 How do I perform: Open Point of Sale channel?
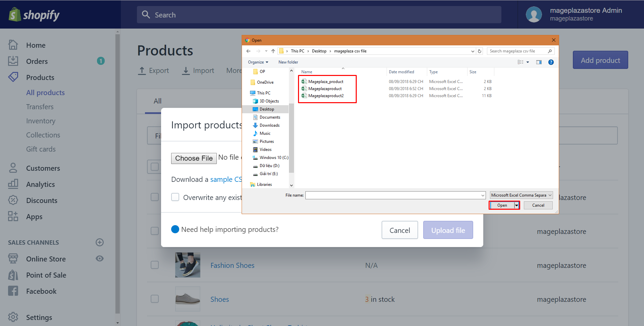46,275
